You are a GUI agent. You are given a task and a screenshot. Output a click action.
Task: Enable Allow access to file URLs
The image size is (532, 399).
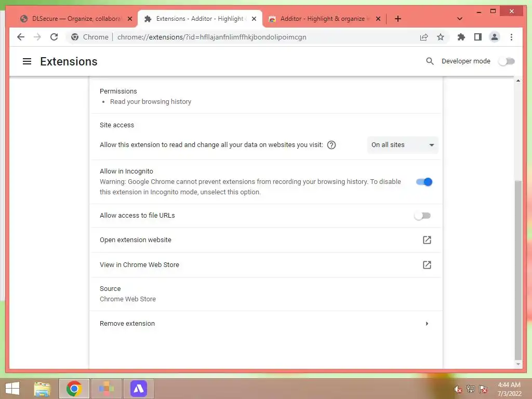coord(422,216)
